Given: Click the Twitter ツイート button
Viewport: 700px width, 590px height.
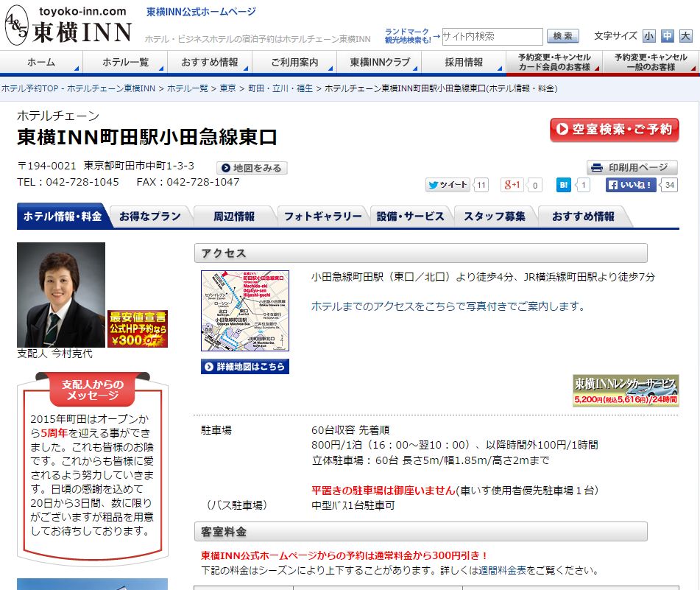Looking at the screenshot, I should coord(448,185).
